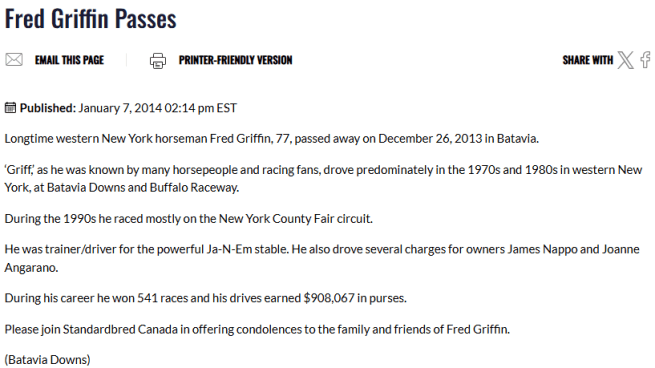Share the article on Facebook
Viewport: 655px width, 368px height.
pyautogui.click(x=646, y=60)
